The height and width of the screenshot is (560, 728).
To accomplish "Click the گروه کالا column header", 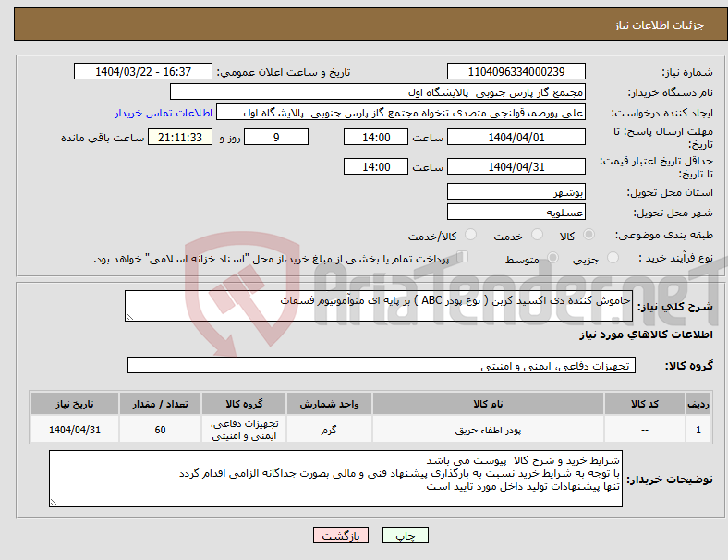I will pyautogui.click(x=244, y=404).
